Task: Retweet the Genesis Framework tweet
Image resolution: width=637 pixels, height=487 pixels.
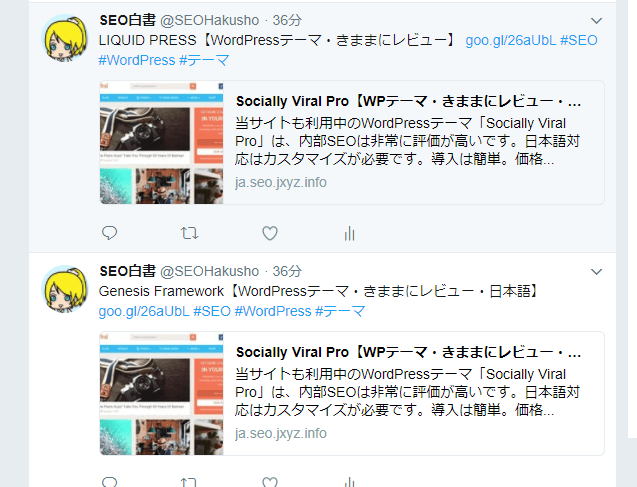Action: coord(189,482)
